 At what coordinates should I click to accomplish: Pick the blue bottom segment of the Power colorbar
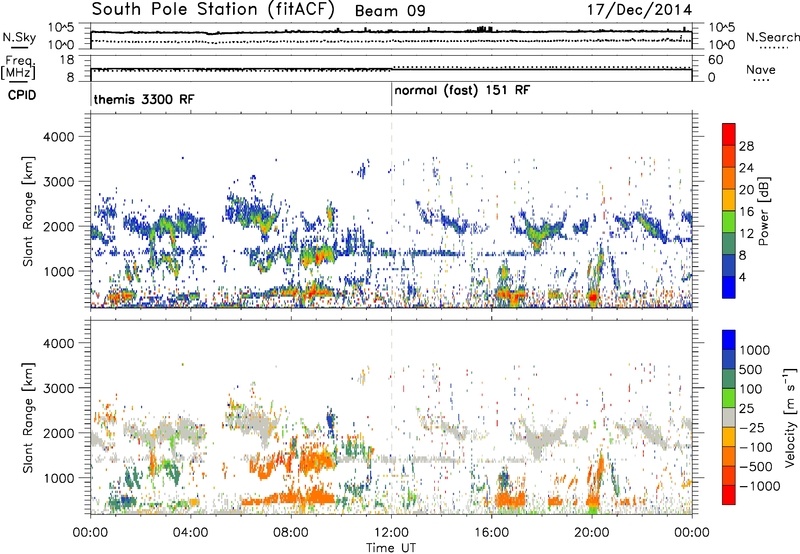729,288
